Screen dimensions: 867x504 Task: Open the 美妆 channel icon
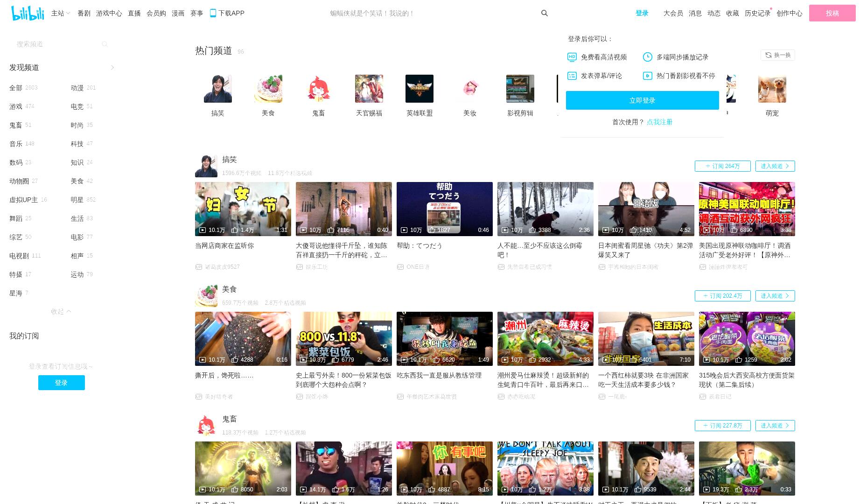(470, 89)
